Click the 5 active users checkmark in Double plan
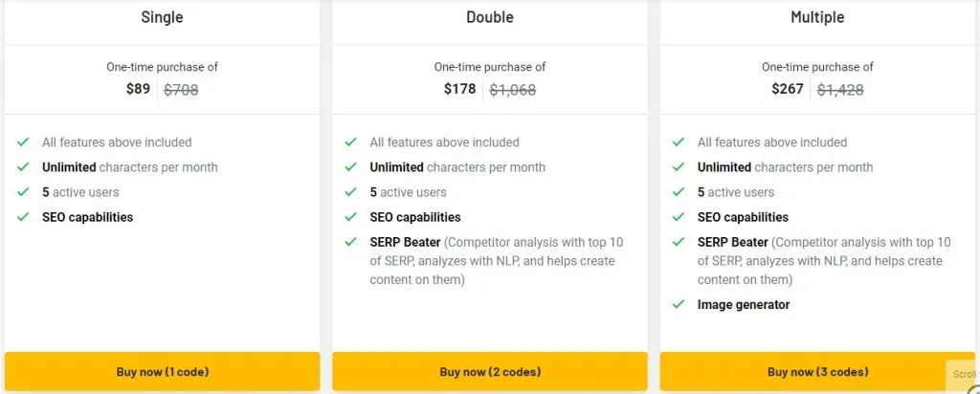Screen dimensions: 980x394 point(350,192)
